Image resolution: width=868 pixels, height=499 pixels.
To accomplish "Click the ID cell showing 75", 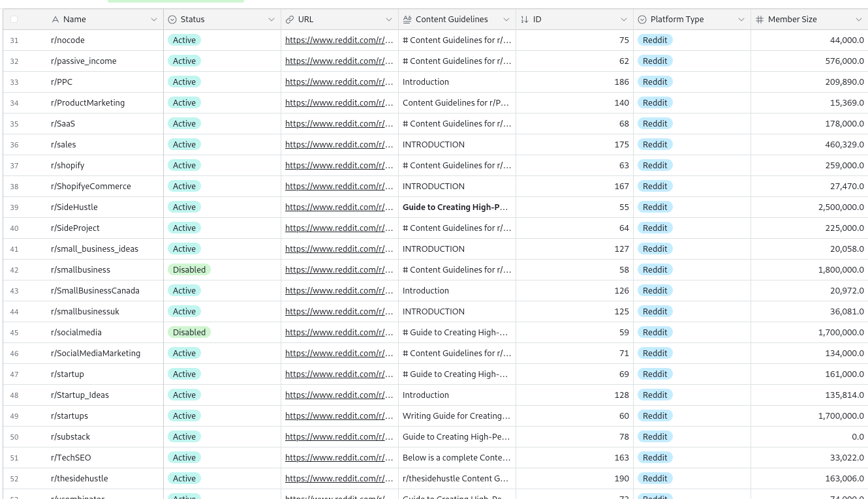I will [x=574, y=40].
